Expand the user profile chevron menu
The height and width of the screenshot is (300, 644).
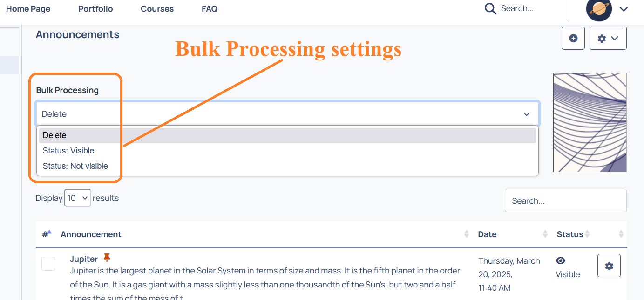(x=624, y=9)
